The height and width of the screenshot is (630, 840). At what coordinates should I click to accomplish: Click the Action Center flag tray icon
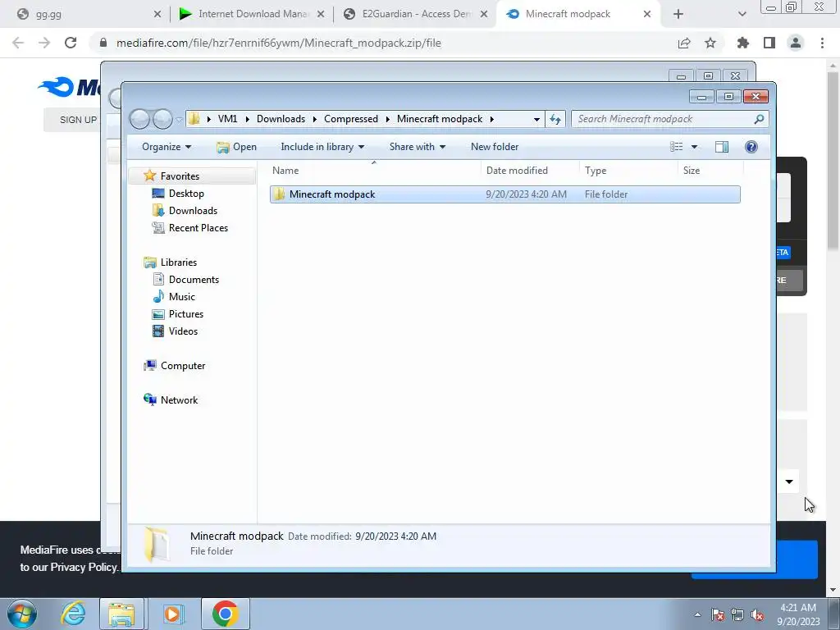click(x=717, y=614)
